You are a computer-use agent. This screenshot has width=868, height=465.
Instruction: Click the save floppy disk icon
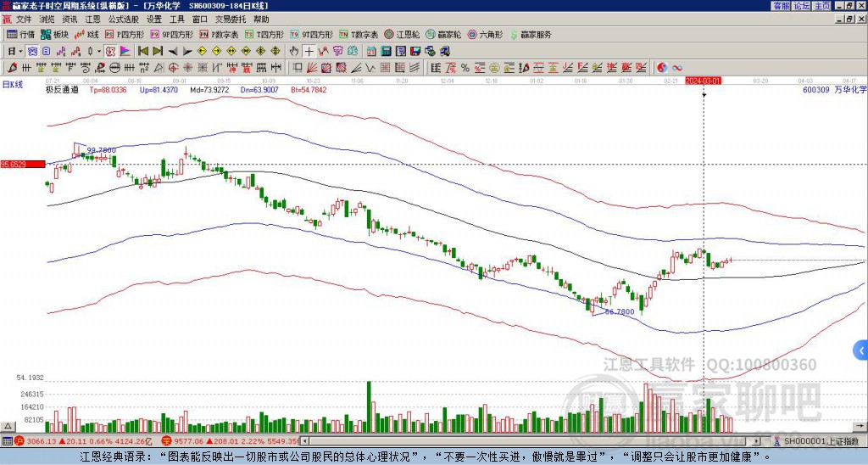[x=415, y=51]
